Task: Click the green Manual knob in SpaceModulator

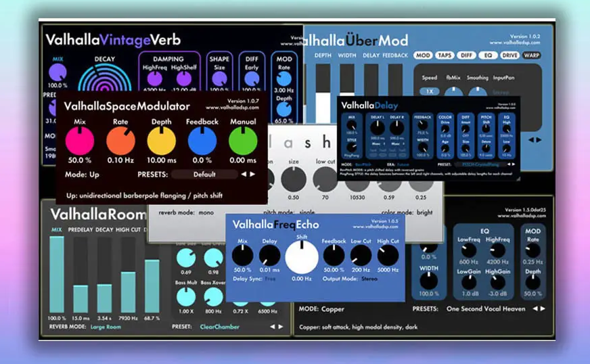Action: pos(243,141)
